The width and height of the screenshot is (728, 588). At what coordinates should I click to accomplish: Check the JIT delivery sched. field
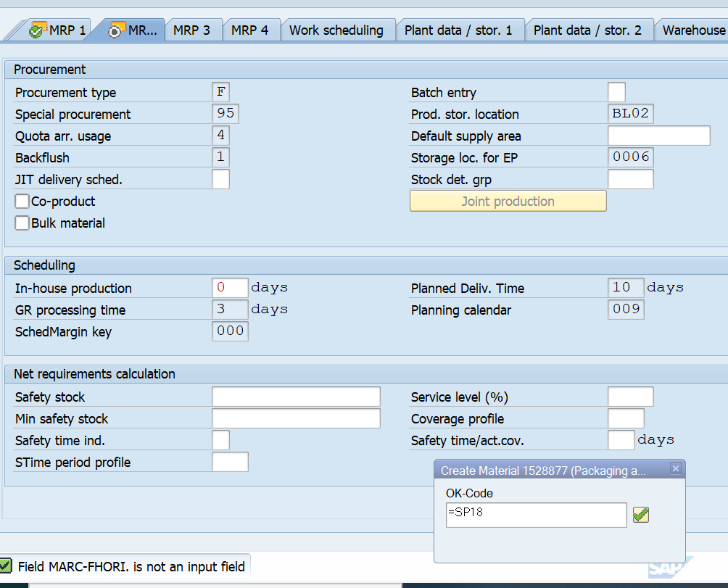(220, 178)
